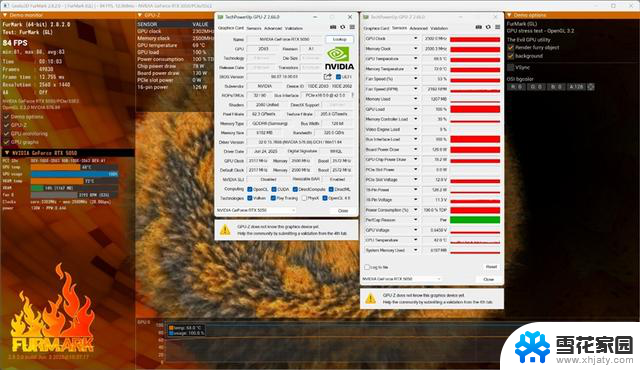Screen dimensions: 640x370
Task: Toggle the PhysX checkbox
Action: [x=304, y=198]
